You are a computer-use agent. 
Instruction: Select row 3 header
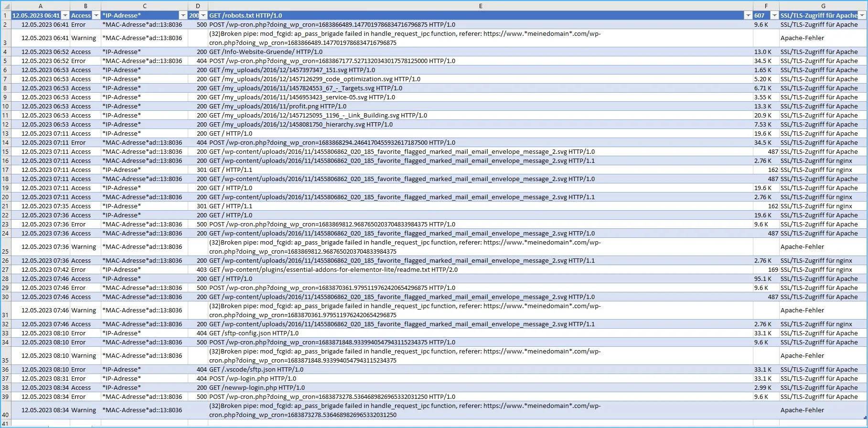5,38
